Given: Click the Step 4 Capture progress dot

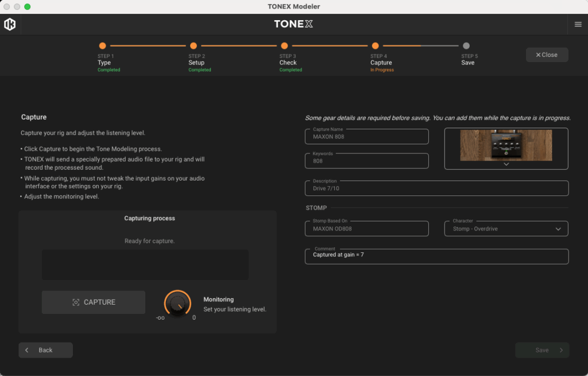Looking at the screenshot, I should point(375,46).
